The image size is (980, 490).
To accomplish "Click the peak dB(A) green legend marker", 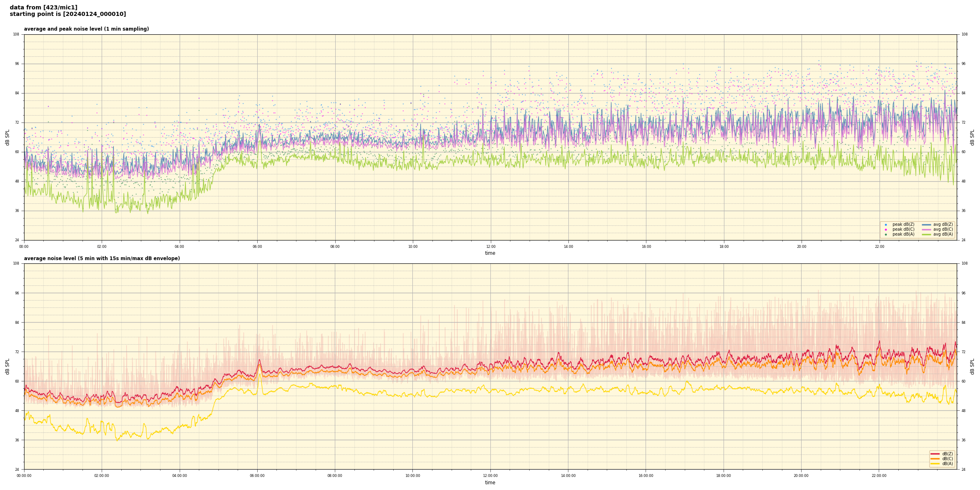I will point(886,234).
